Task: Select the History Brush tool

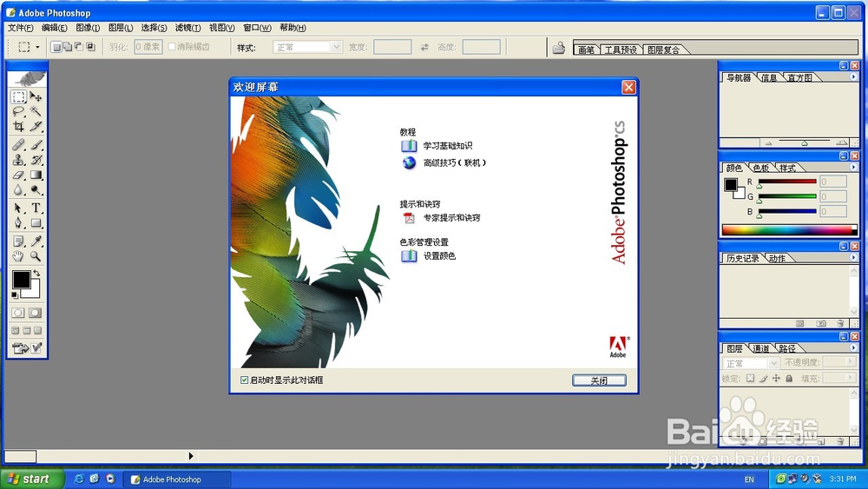Action: pyautogui.click(x=36, y=160)
